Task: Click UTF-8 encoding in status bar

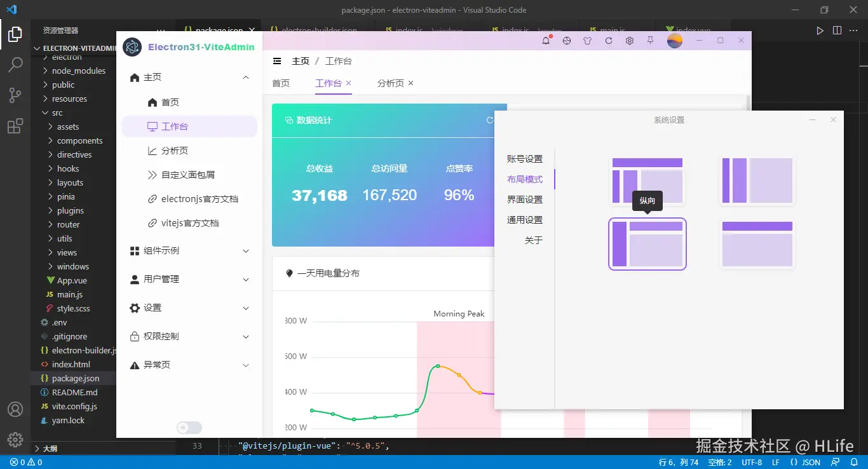Action: point(752,462)
